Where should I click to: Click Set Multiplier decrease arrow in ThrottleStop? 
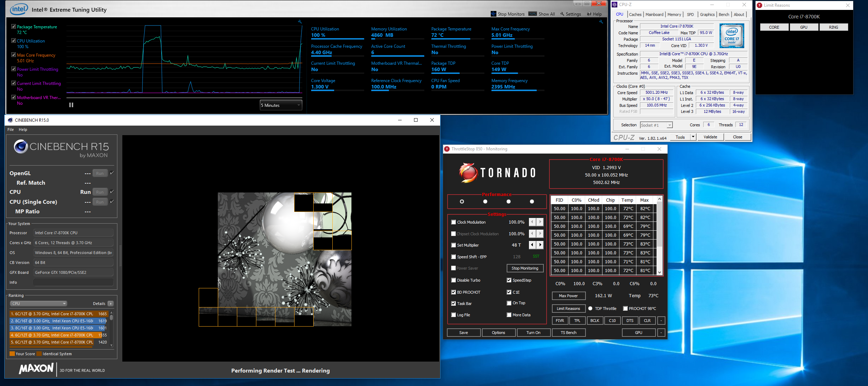[532, 245]
